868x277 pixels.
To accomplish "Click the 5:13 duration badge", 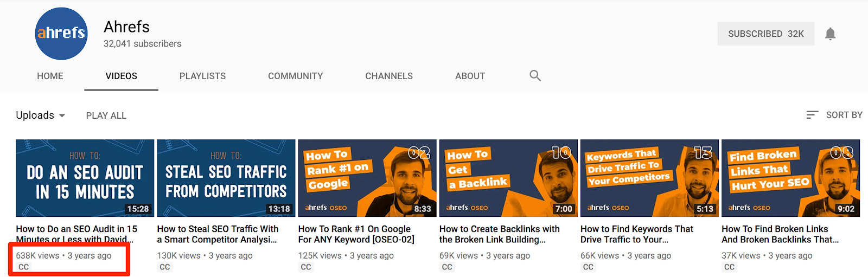I will (705, 209).
